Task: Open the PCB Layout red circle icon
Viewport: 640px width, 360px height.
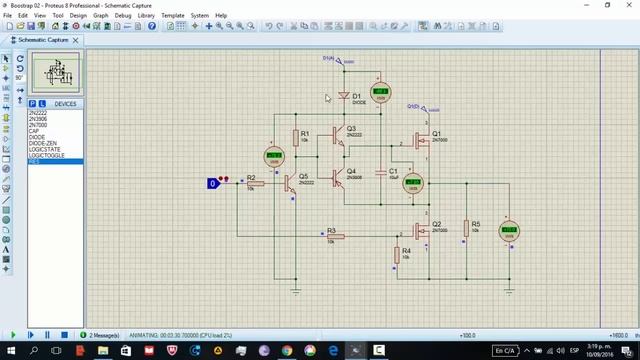Action: (76, 26)
